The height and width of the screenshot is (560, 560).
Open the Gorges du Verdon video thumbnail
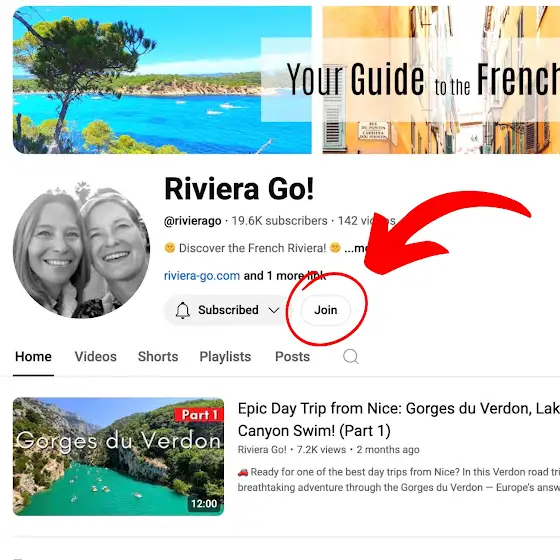[118, 456]
